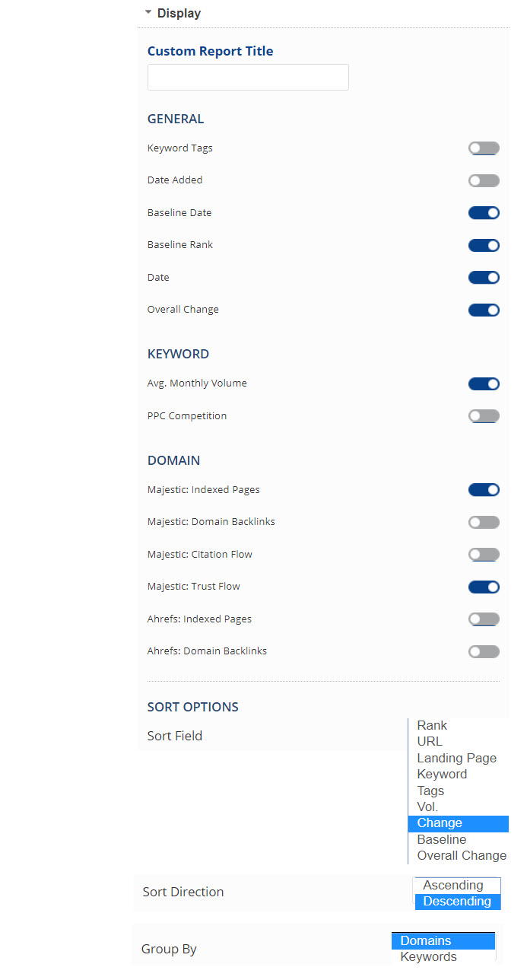Enable the Keyword Tags toggle

[484, 148]
